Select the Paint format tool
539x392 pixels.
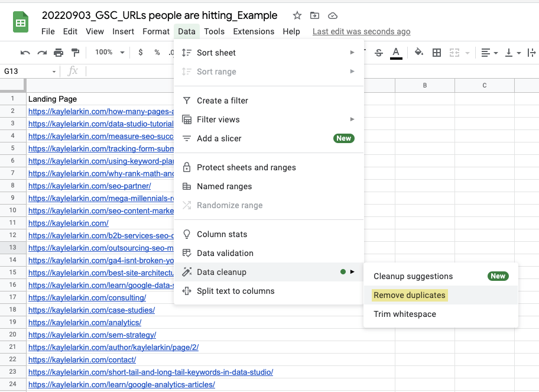click(75, 52)
